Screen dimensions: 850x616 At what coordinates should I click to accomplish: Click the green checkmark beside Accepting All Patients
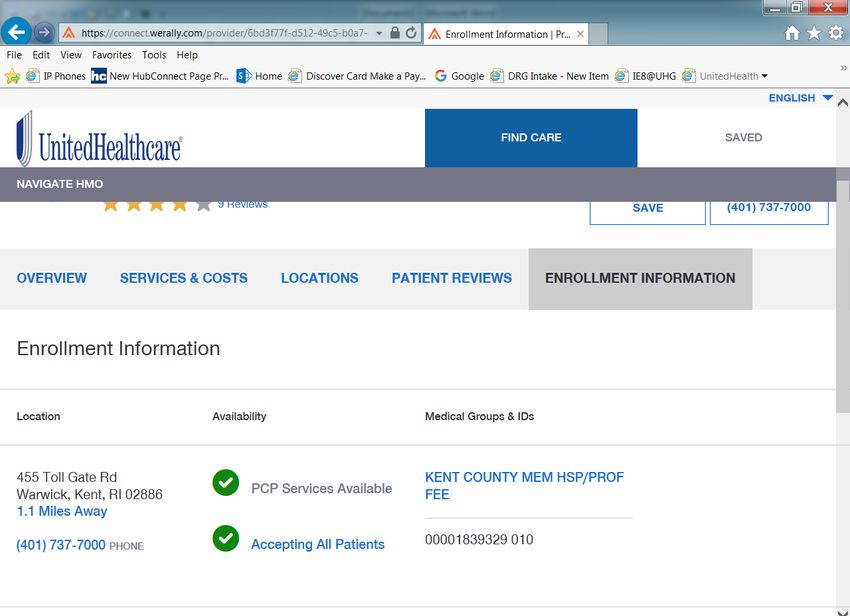pos(226,538)
